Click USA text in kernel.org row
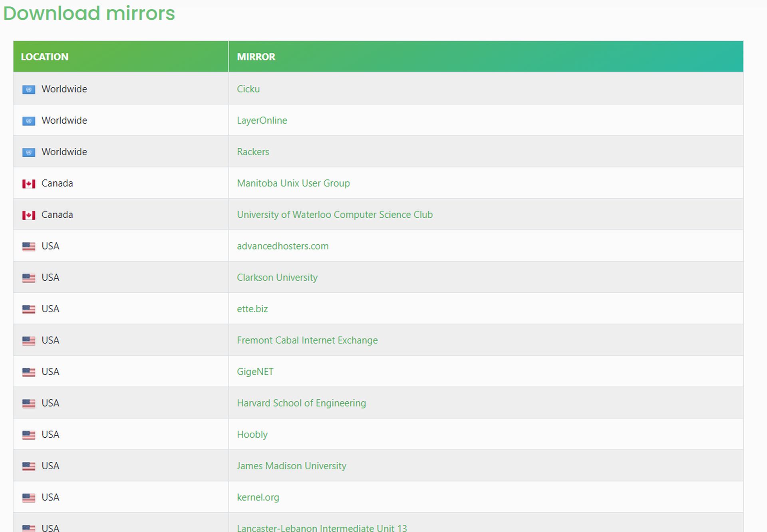The width and height of the screenshot is (767, 532). [x=50, y=497]
